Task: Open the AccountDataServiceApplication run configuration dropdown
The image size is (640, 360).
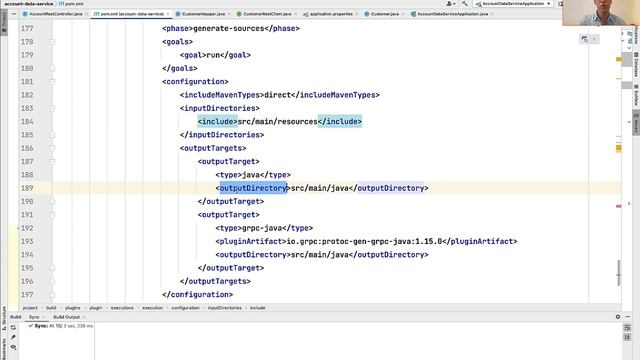Action: (x=513, y=4)
